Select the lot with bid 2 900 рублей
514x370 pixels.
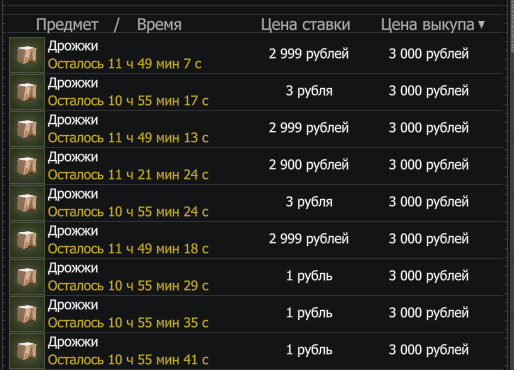click(x=256, y=166)
